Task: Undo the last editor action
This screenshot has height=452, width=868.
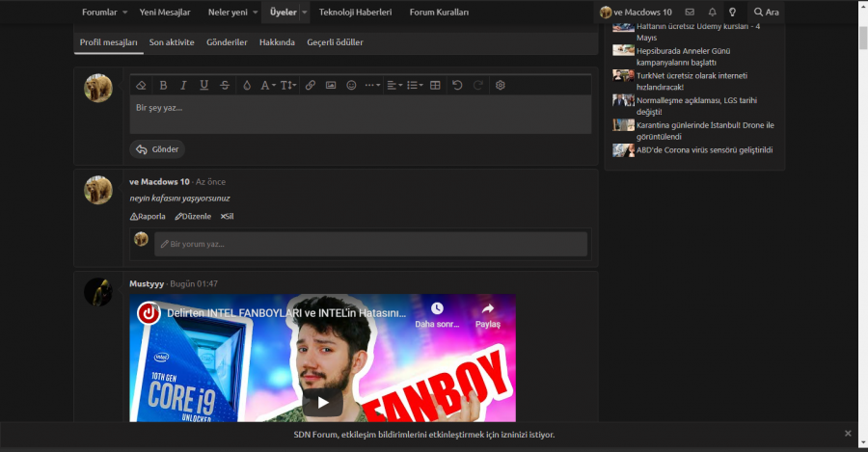Action: 457,85
